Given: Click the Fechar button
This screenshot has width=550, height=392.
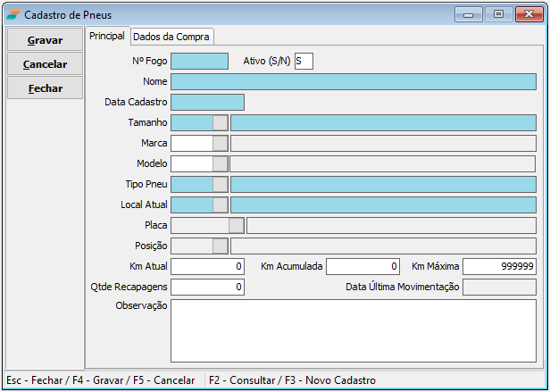Looking at the screenshot, I should 44,88.
